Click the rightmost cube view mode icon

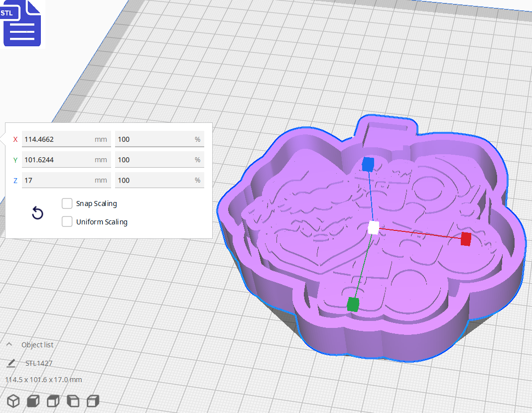click(x=93, y=401)
